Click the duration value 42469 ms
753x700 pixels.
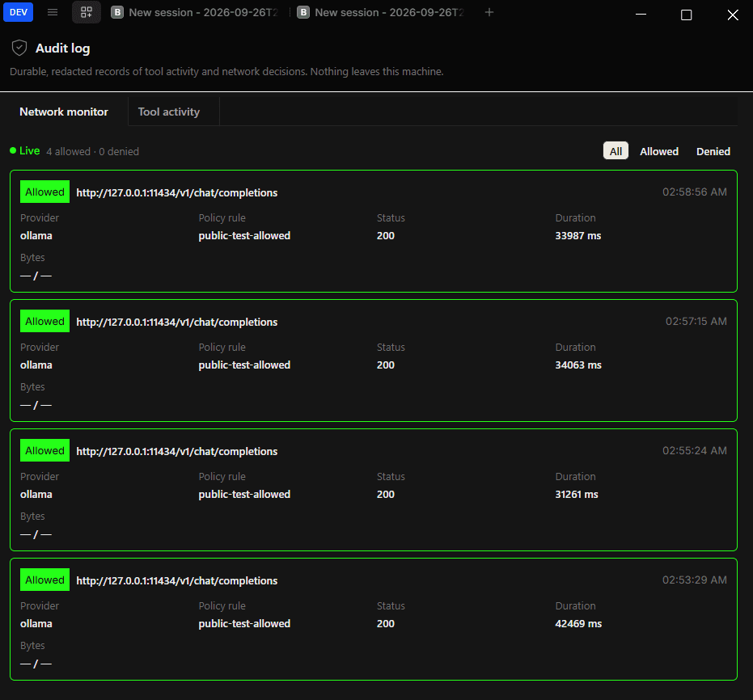point(578,624)
